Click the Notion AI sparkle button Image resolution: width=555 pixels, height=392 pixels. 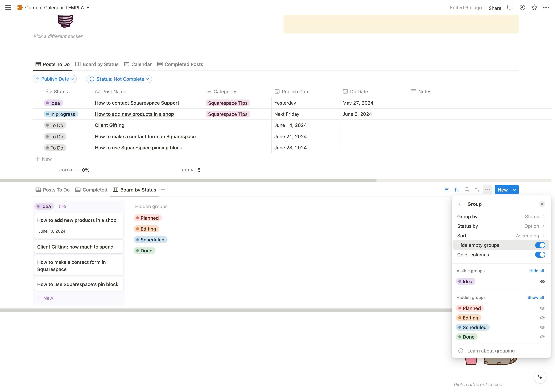(x=540, y=377)
